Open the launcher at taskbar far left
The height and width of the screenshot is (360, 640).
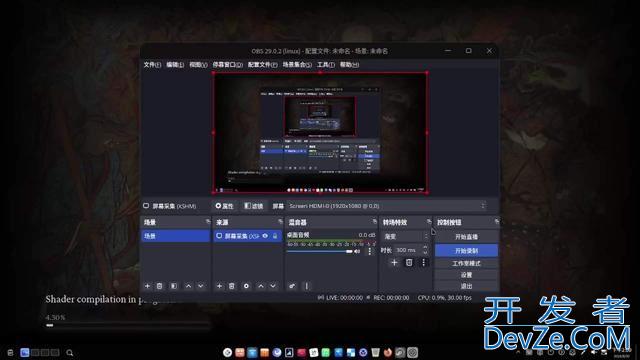click(x=10, y=353)
